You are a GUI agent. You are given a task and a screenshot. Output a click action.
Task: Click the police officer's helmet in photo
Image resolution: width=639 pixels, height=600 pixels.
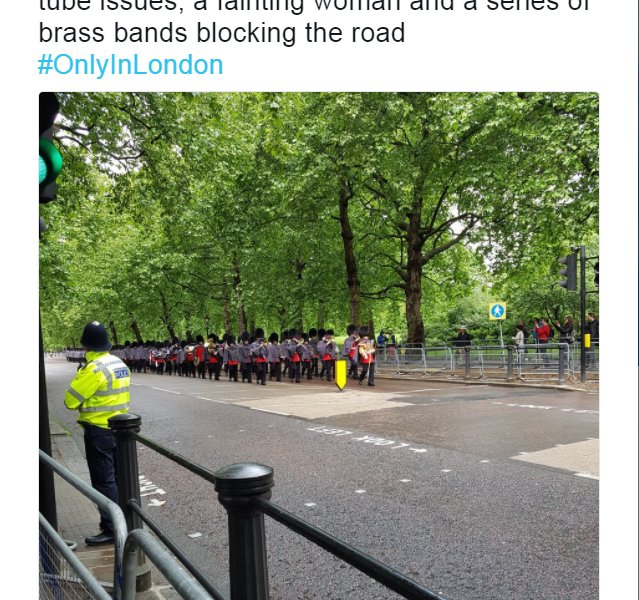pos(96,336)
